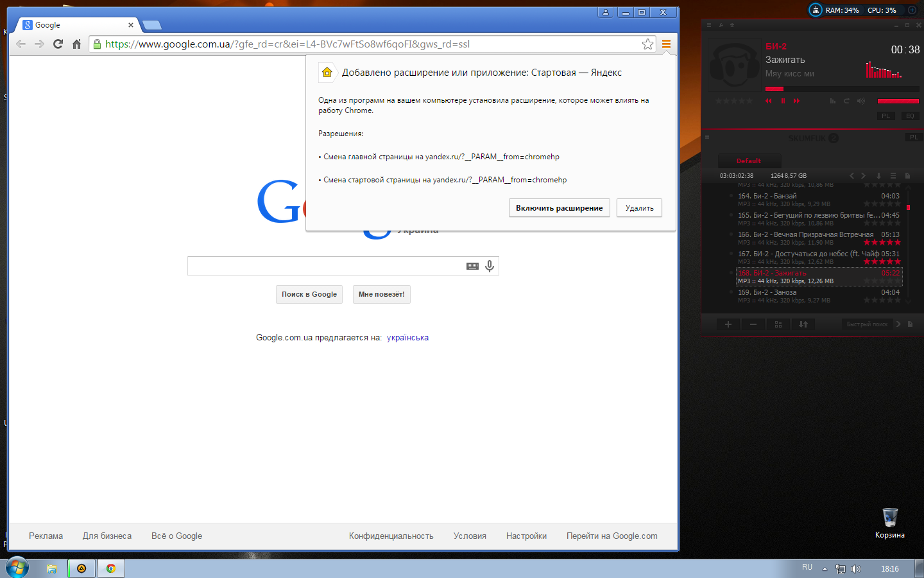Switch to the Google browser tab
The width and height of the screenshot is (924, 578).
pos(77,25)
